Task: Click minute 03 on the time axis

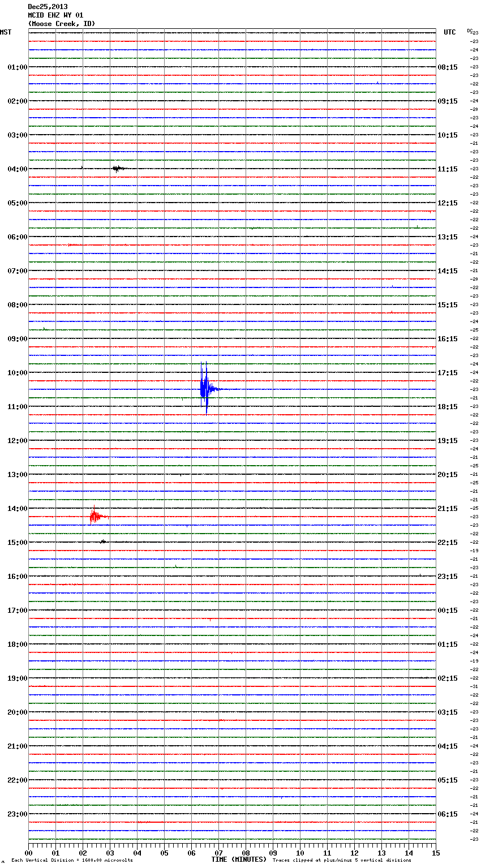Action: 110,853
